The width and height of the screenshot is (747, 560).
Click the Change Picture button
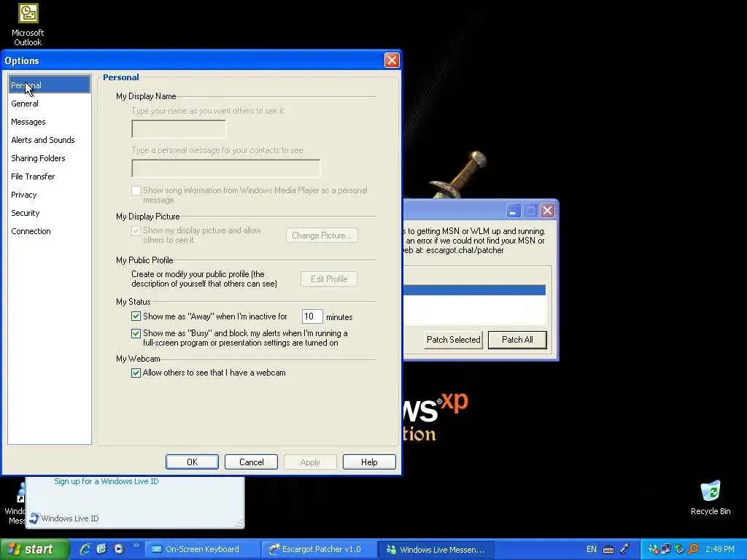point(322,236)
